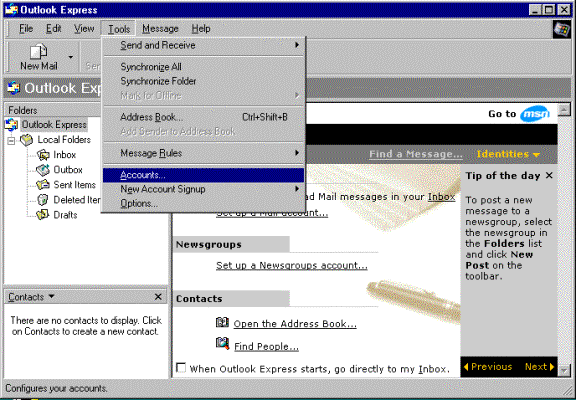Click the Windows logo throbber icon
This screenshot has height=400, width=576.
click(562, 29)
